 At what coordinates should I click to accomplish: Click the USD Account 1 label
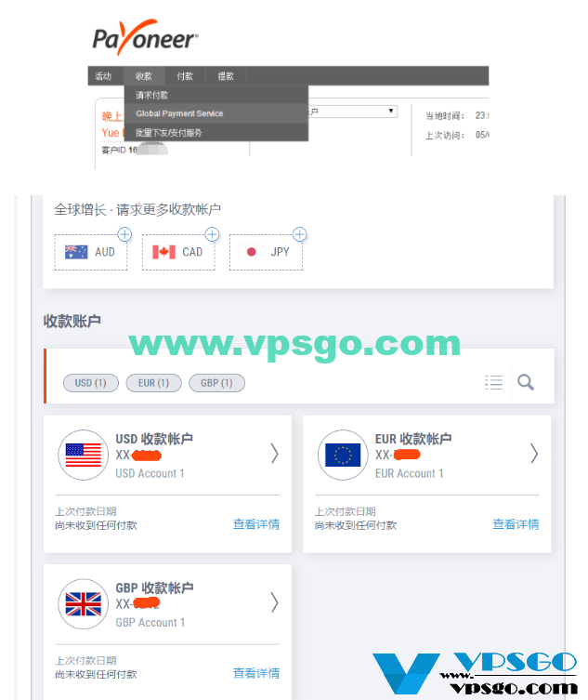[150, 473]
